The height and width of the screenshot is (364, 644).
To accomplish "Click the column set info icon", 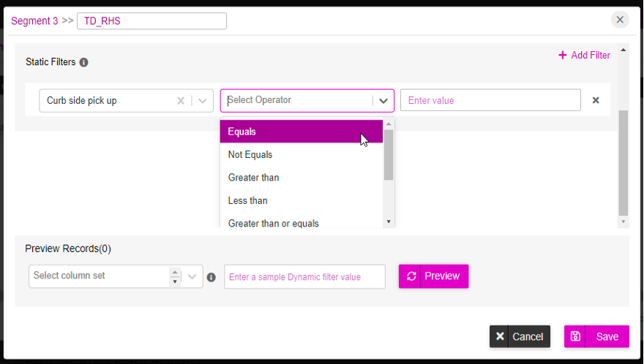I will pos(211,277).
